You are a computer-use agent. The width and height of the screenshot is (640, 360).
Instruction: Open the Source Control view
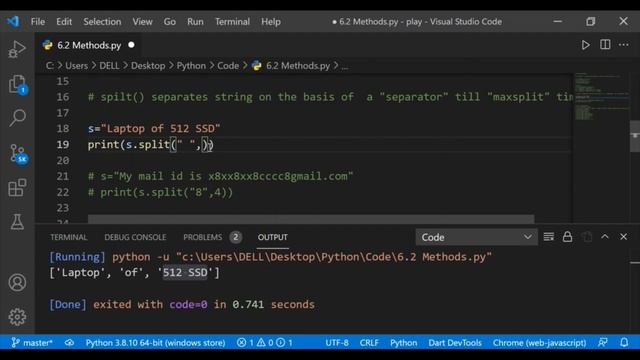(18, 154)
